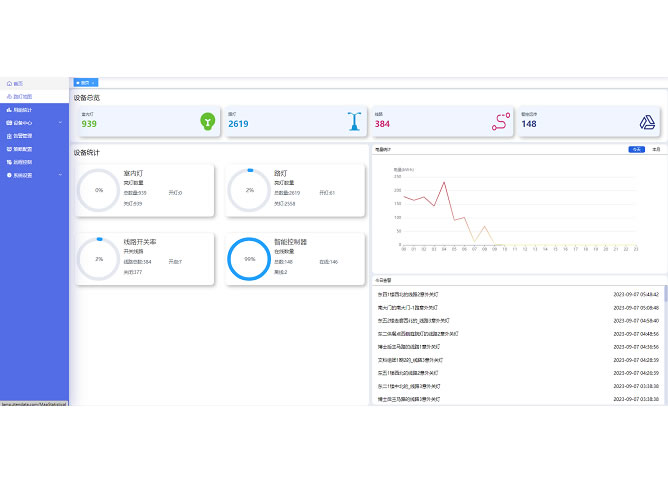Click the gear icon for 系统设置

(8, 174)
